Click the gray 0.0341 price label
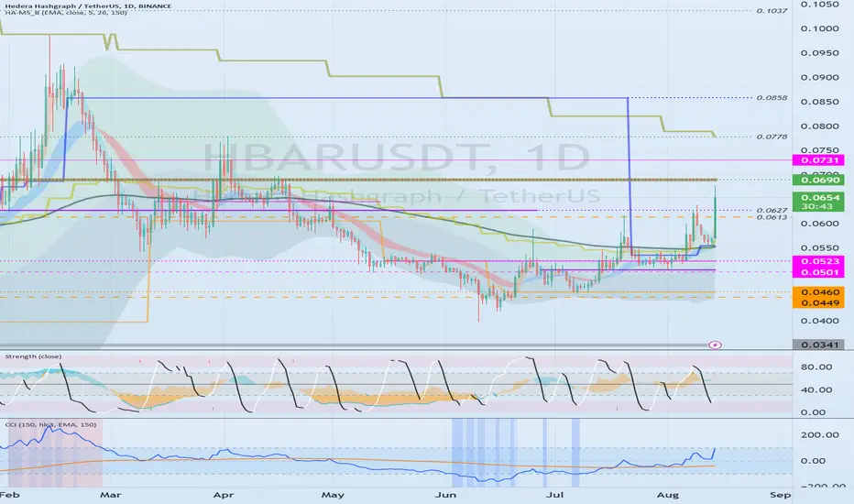Screen dimensions: 854x504 click(818, 345)
